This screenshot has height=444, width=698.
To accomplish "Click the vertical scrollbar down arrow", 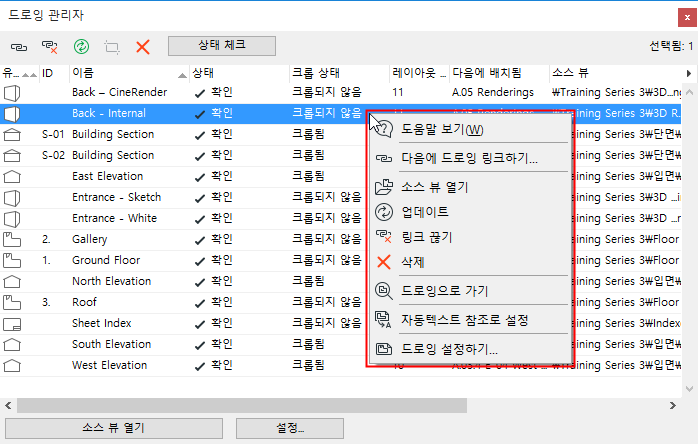I will coord(690,389).
